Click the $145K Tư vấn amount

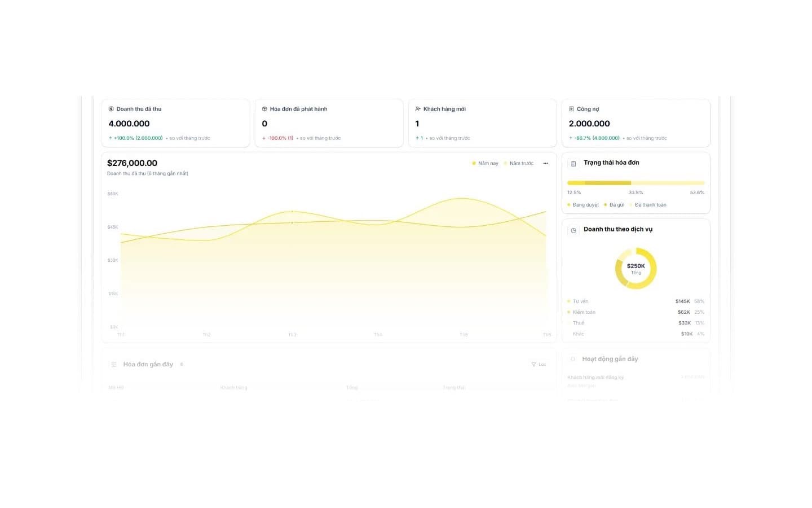[x=682, y=301]
